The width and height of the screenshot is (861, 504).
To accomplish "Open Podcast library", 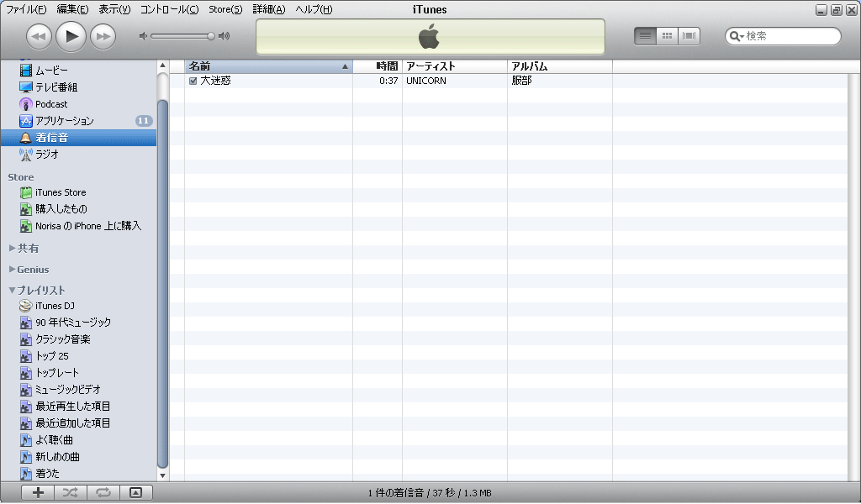I will coord(78,104).
